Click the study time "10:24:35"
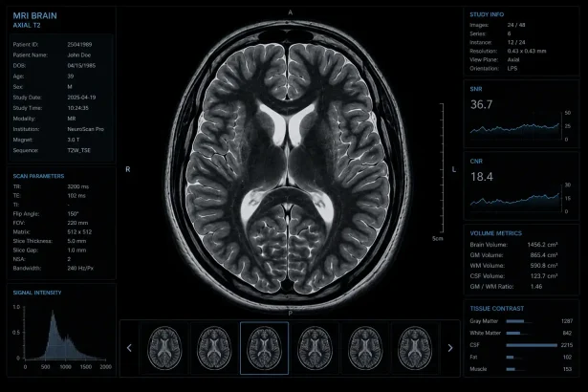The height and width of the screenshot is (392, 588). point(78,108)
